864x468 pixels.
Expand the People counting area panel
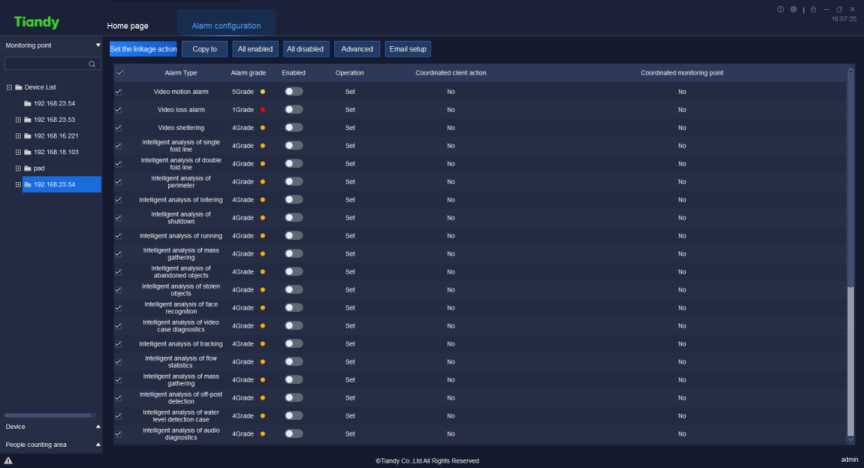click(98, 443)
